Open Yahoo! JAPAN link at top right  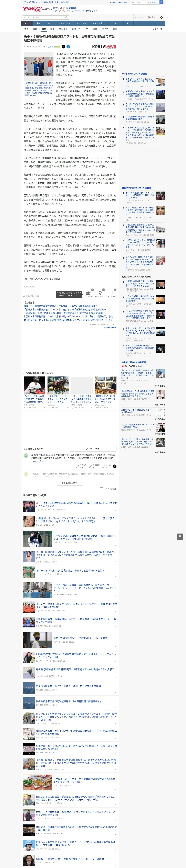[116, 2]
